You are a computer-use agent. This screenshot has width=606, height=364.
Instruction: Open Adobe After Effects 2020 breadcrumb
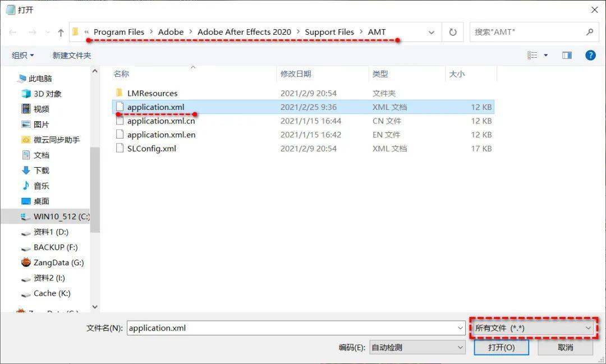tap(244, 32)
